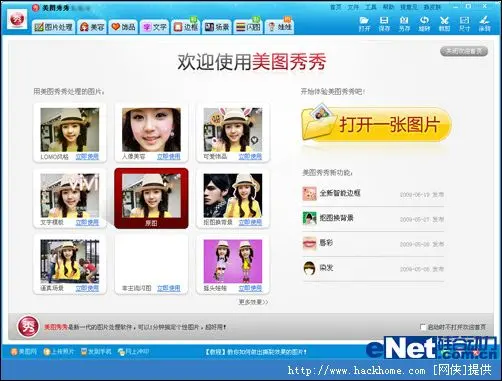Viewport: 502px width, 381px height.
Task: Click the 另存 save-as toolbar icon
Action: pyautogui.click(x=404, y=24)
